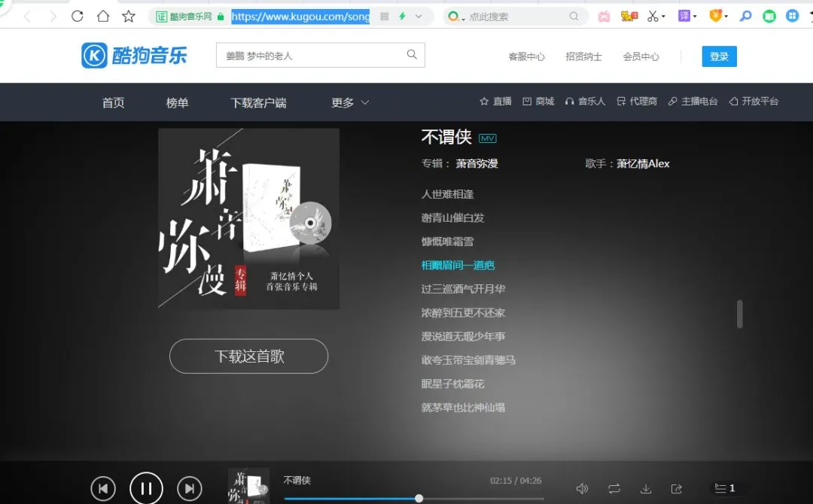Open the QR code icon in address bar
The height and width of the screenshot is (504, 813).
pos(384,17)
